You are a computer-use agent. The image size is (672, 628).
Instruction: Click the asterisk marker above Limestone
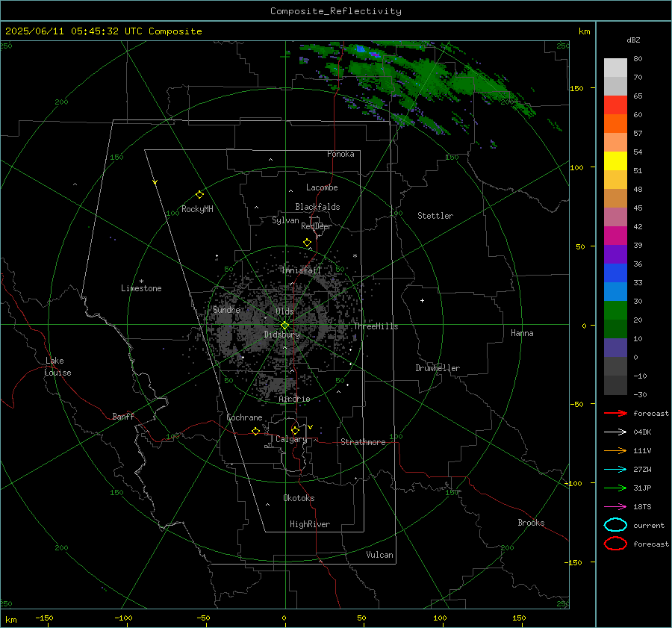pos(141,282)
